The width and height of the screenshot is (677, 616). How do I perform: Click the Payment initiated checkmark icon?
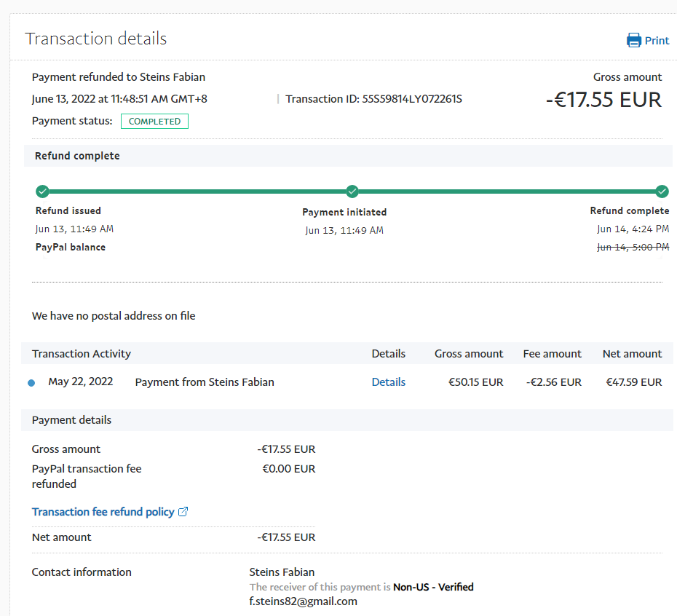pos(352,191)
